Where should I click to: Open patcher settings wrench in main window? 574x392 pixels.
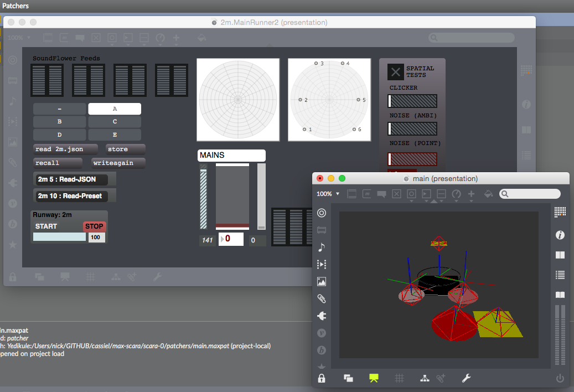(467, 378)
